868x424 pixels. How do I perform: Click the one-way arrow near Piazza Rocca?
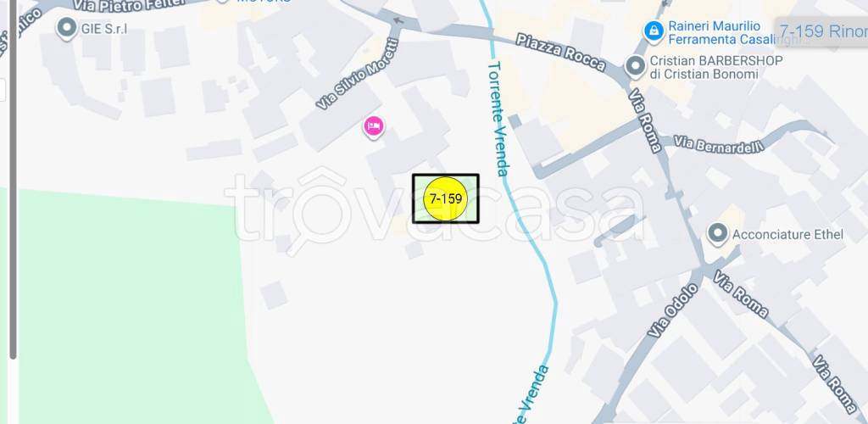click(398, 20)
